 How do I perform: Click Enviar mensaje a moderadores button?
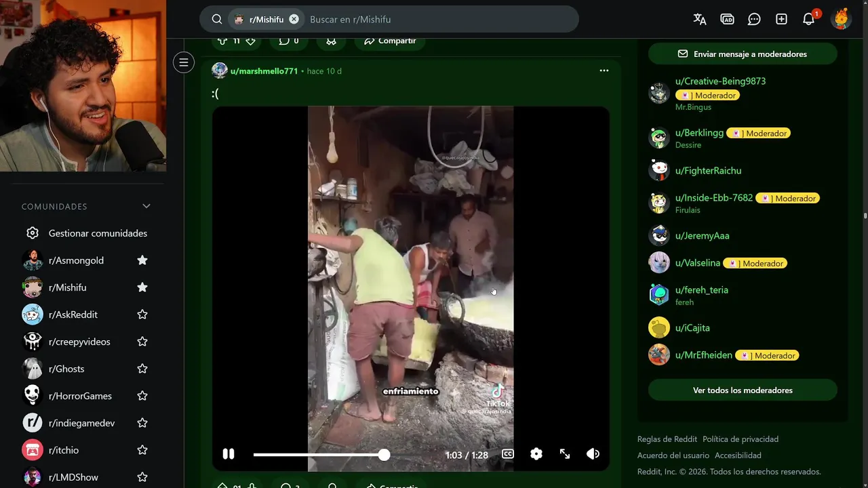pyautogui.click(x=743, y=54)
